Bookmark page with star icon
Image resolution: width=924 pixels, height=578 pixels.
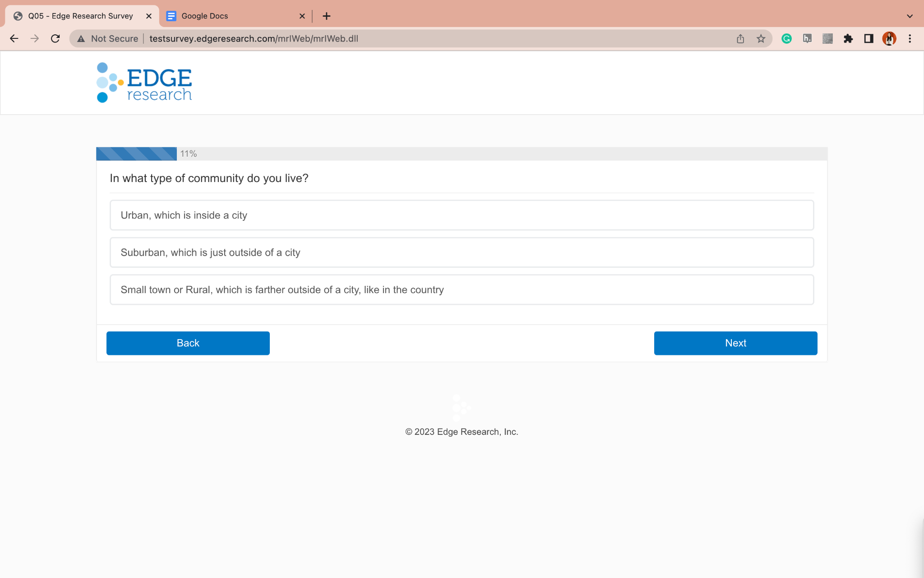coord(761,39)
